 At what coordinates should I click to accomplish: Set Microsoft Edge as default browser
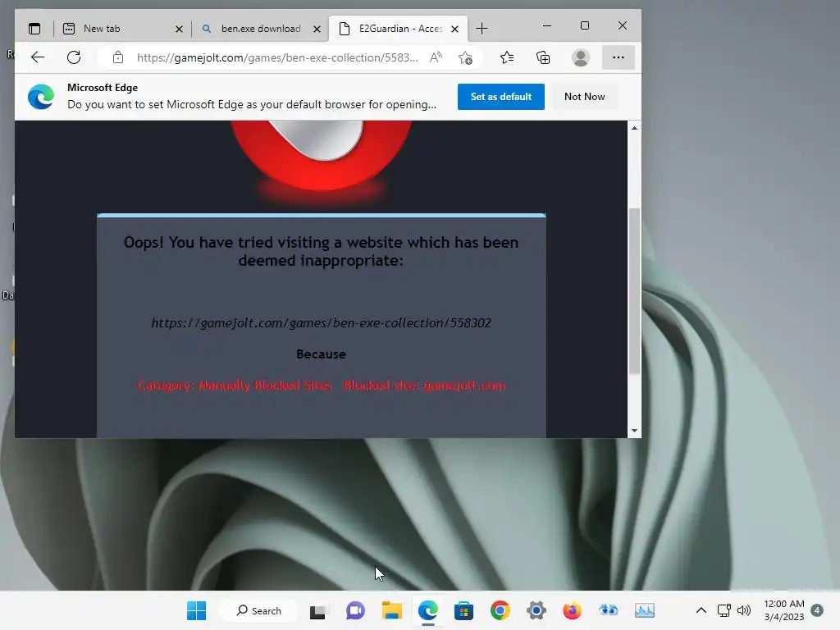click(x=501, y=97)
